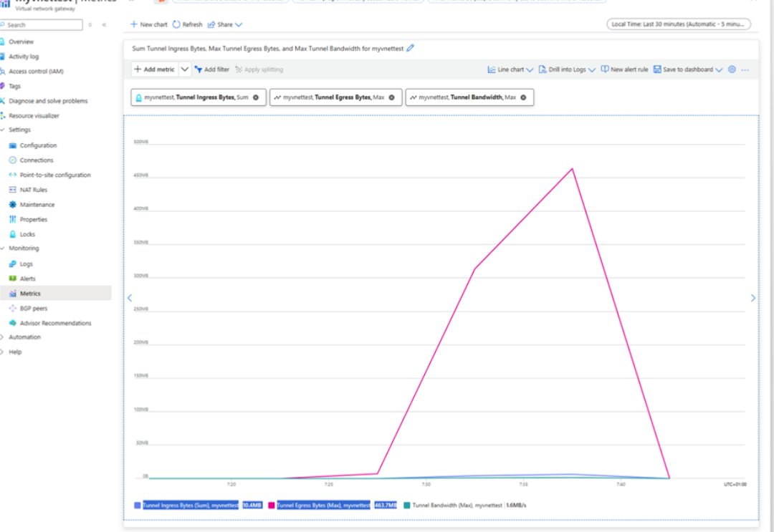Viewport: 774px width, 532px height.
Task: Open Access control (IAM)
Action: pos(36,72)
